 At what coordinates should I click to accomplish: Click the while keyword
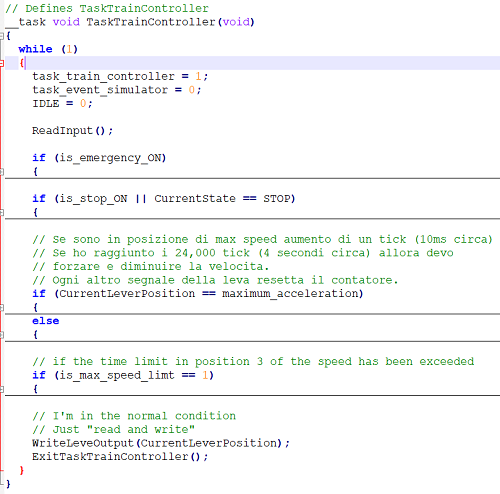tap(35, 49)
